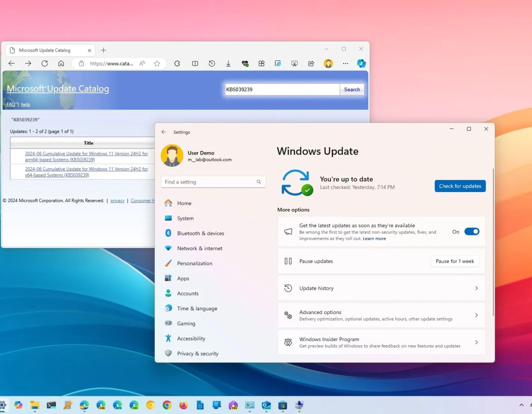This screenshot has width=532, height=414.
Task: Open Terminal from the taskbar
Action: pyautogui.click(x=51, y=405)
